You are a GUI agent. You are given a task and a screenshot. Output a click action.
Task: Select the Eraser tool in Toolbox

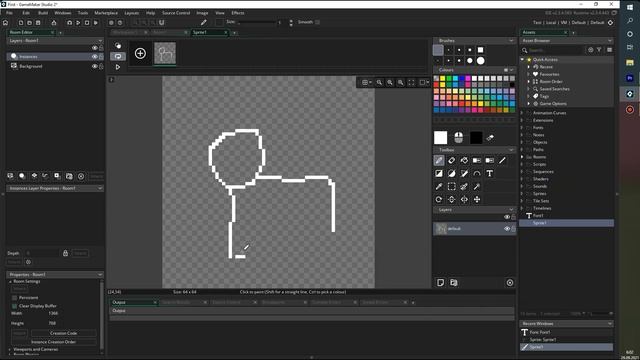coord(451,160)
